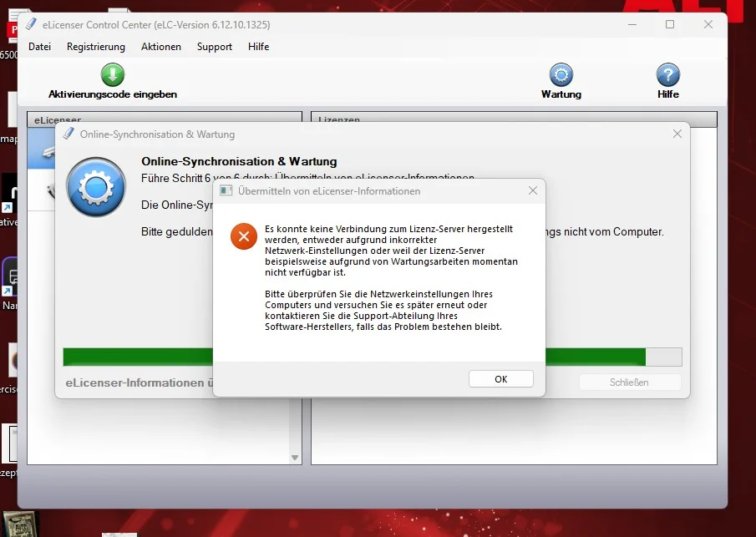The height and width of the screenshot is (537, 756).
Task: Click the Schließen button in Wartung dialog
Action: pyautogui.click(x=630, y=382)
